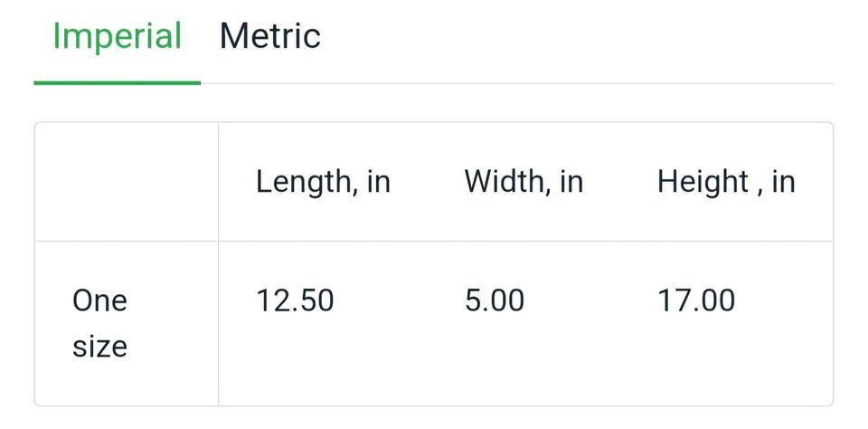The height and width of the screenshot is (429, 868).
Task: Click the "Height , in" column header
Action: [726, 182]
